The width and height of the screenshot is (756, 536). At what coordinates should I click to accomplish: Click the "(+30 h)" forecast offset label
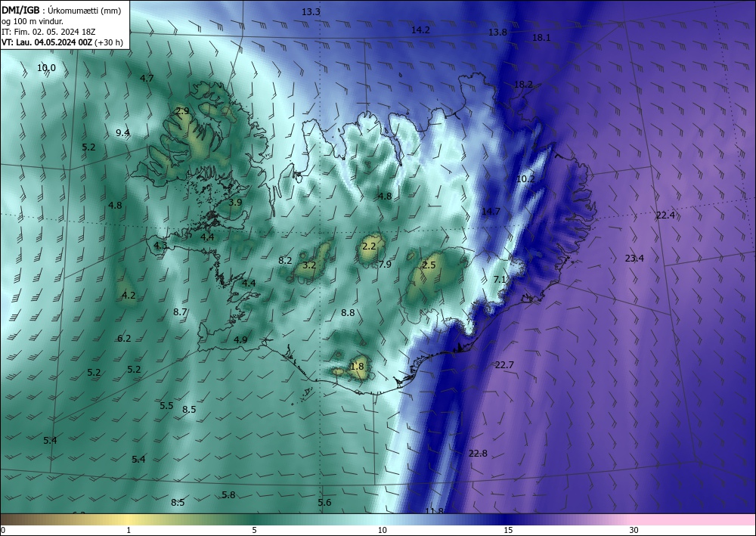point(109,42)
